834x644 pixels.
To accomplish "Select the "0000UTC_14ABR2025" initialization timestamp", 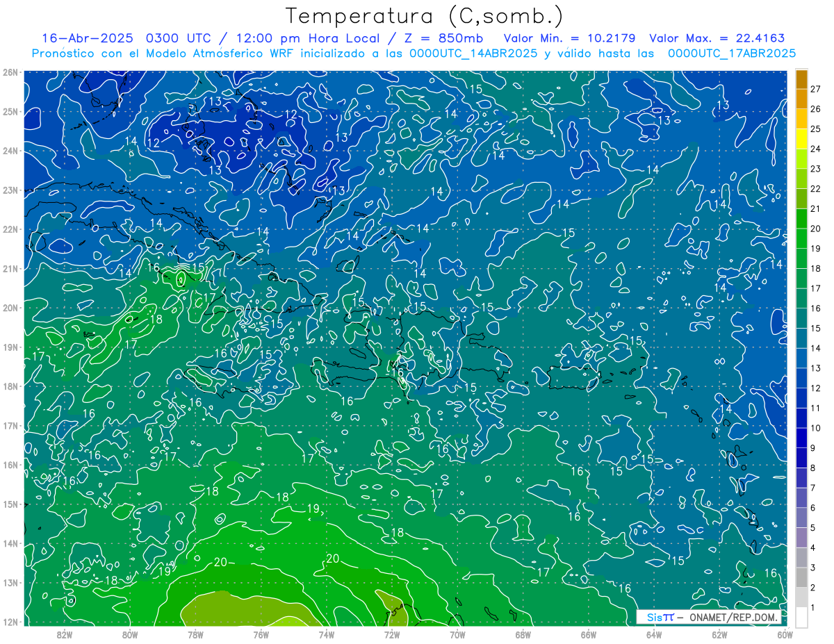I will [473, 53].
